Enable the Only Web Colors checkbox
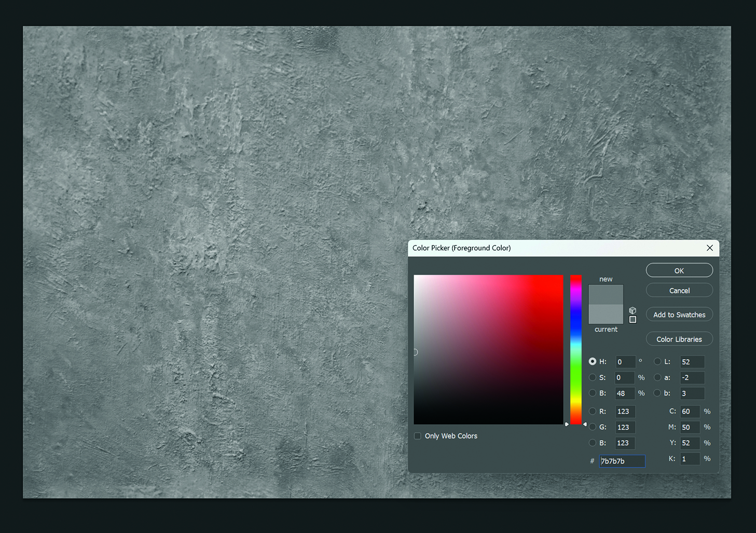The image size is (756, 533). click(x=418, y=436)
